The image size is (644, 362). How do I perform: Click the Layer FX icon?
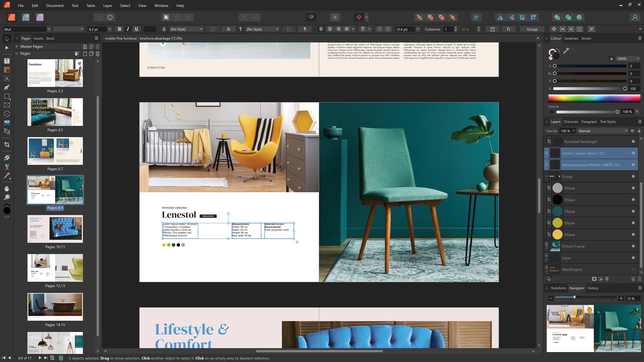click(607, 279)
